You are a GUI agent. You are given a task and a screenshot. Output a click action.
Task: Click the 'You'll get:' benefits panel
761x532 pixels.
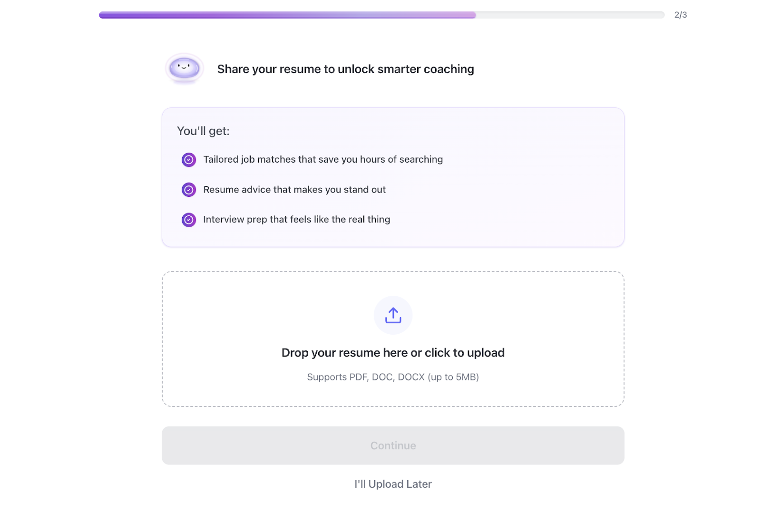pyautogui.click(x=393, y=177)
